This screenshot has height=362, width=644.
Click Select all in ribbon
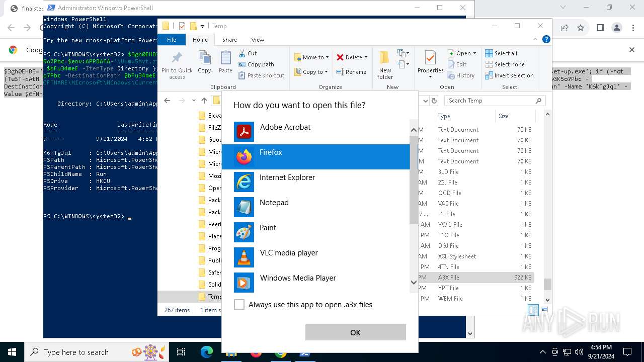(x=501, y=53)
